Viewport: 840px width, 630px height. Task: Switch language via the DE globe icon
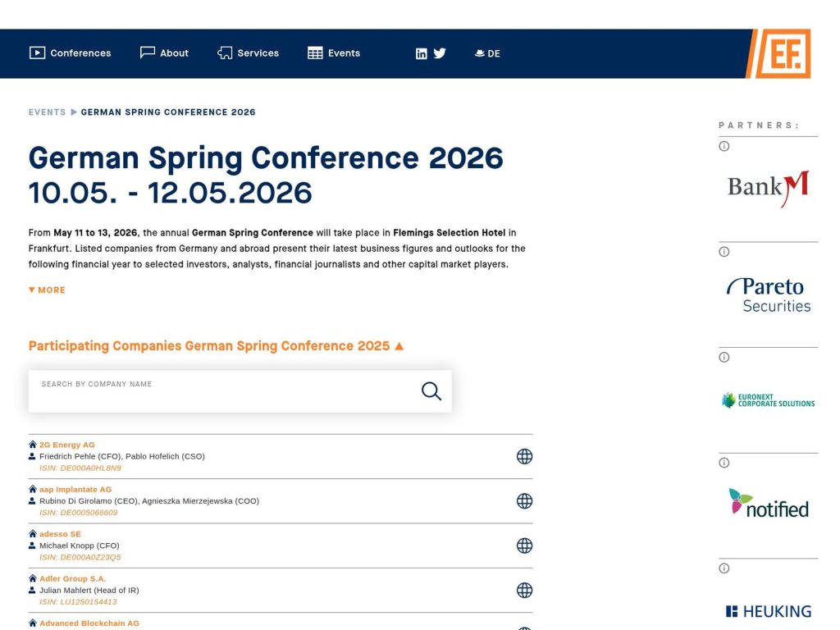487,52
